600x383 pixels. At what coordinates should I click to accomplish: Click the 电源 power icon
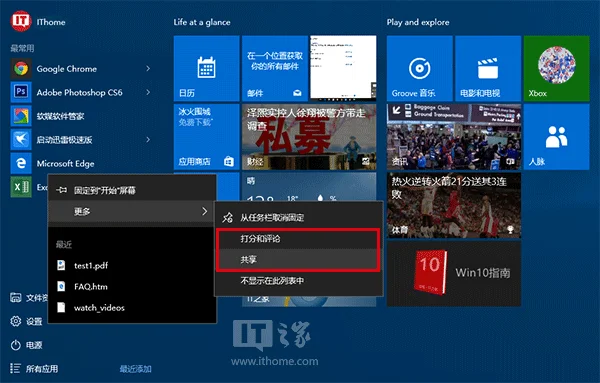point(15,345)
